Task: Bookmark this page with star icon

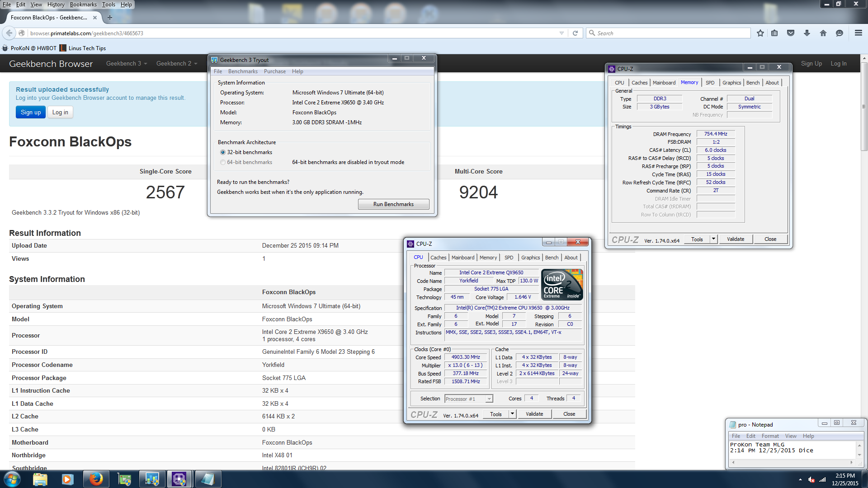Action: (x=760, y=33)
